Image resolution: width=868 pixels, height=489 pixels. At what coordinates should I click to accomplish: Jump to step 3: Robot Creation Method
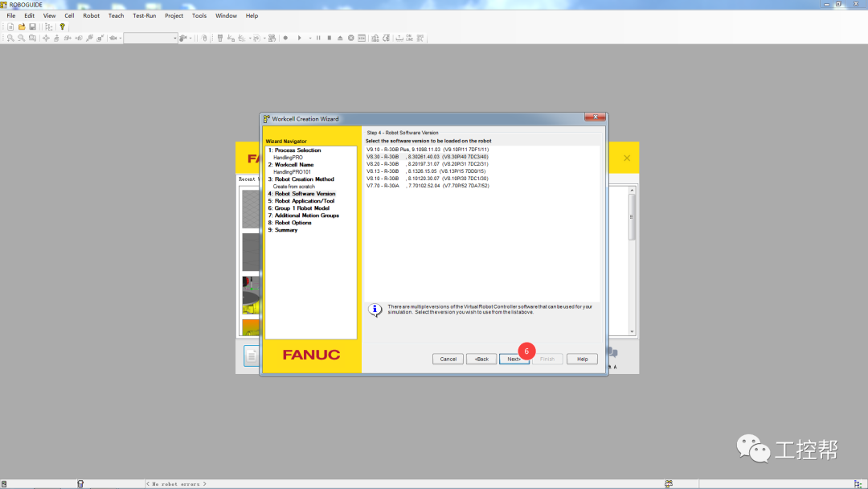[301, 179]
